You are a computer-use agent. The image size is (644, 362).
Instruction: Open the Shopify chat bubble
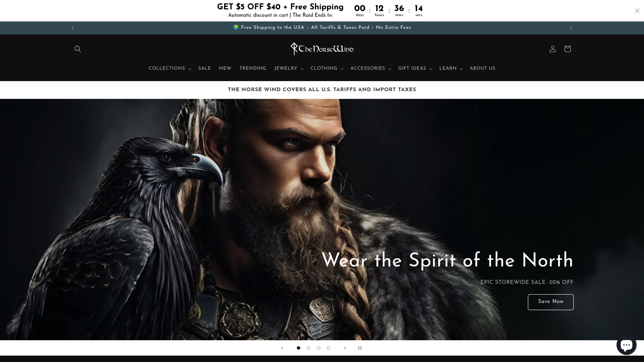(x=626, y=345)
